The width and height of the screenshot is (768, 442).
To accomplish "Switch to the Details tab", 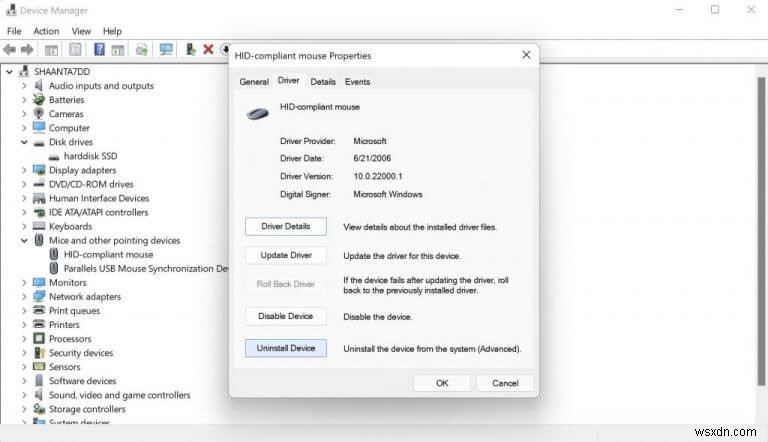I will [323, 82].
